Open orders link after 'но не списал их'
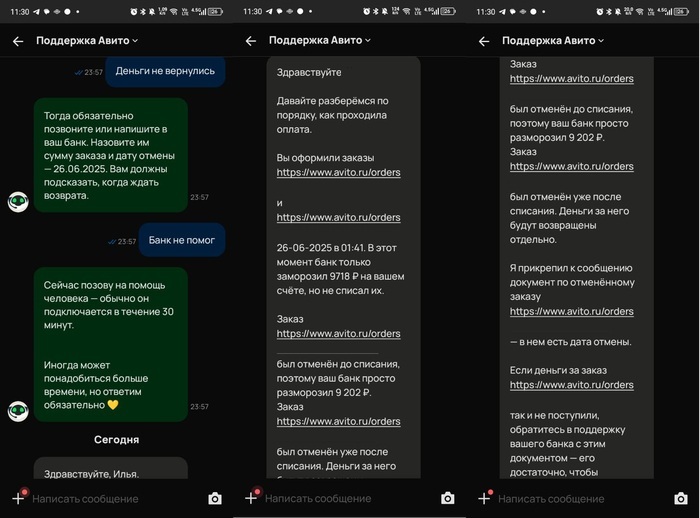The image size is (700, 518). coord(338,334)
